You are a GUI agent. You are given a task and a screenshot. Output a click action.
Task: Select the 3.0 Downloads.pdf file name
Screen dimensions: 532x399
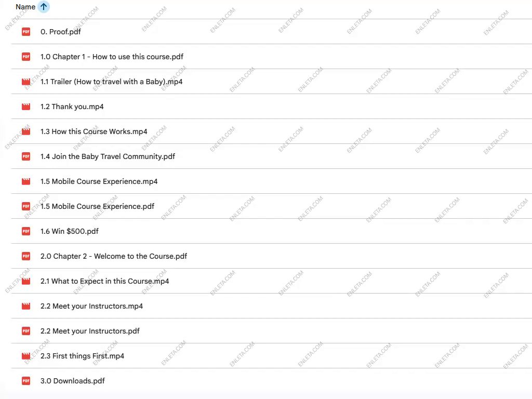(x=72, y=381)
